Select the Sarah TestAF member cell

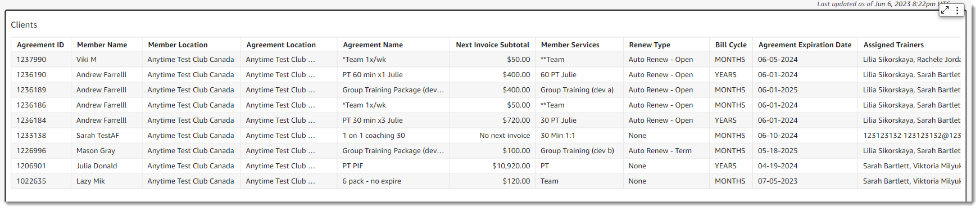[98, 135]
